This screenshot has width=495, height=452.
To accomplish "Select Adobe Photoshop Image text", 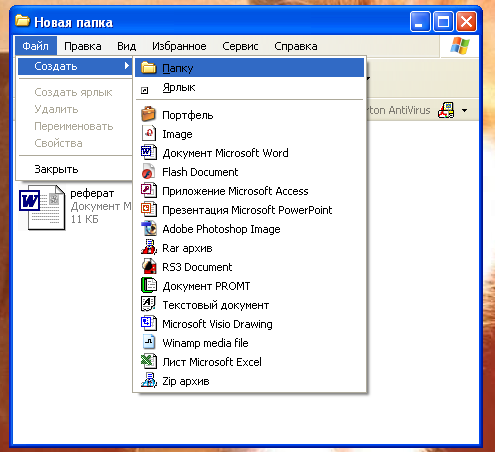I will (x=221, y=229).
